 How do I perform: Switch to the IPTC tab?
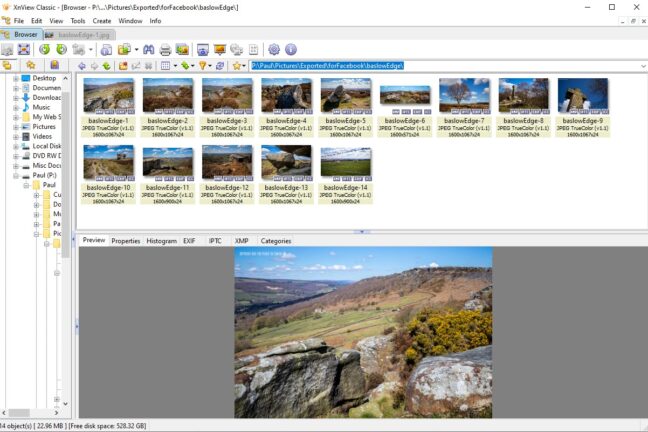pyautogui.click(x=215, y=241)
